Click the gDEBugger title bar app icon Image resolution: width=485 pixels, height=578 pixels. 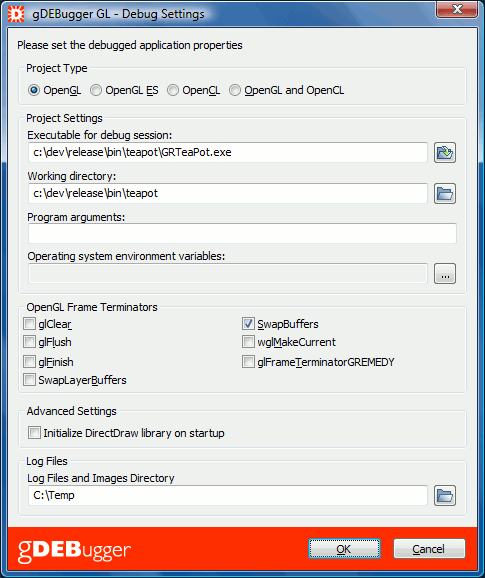pos(16,14)
